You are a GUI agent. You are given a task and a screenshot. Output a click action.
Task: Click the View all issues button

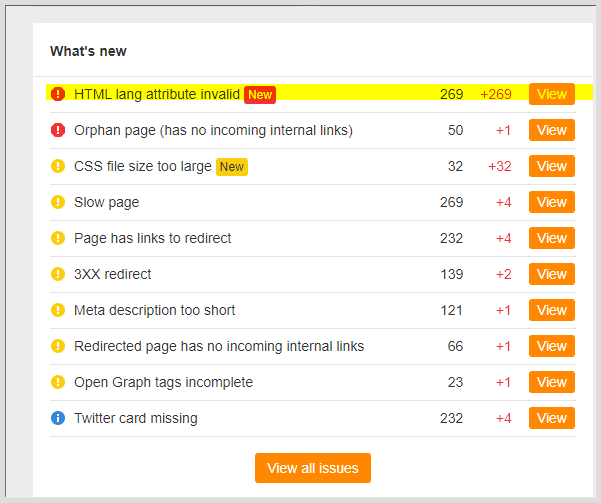(313, 468)
